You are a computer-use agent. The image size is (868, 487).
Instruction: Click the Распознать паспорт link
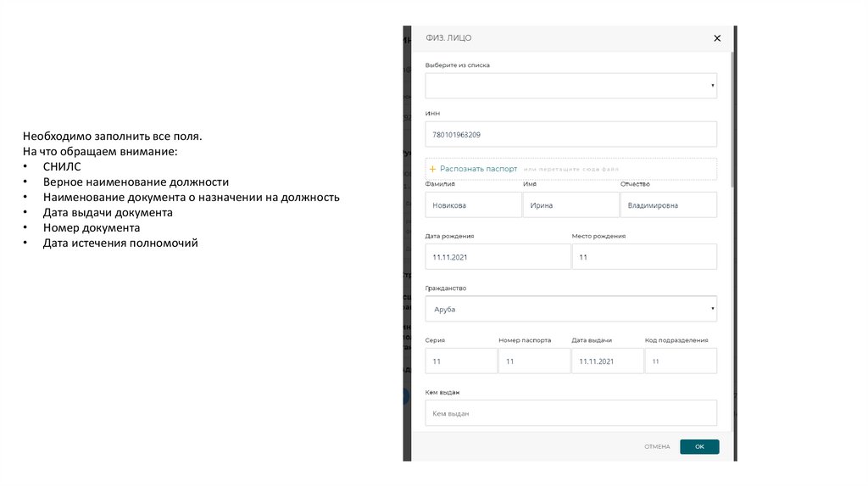click(478, 169)
